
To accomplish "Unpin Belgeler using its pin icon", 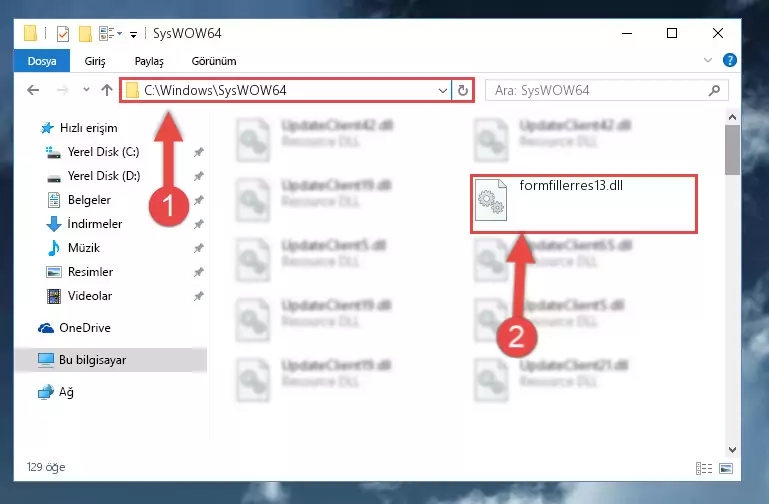I will [199, 200].
